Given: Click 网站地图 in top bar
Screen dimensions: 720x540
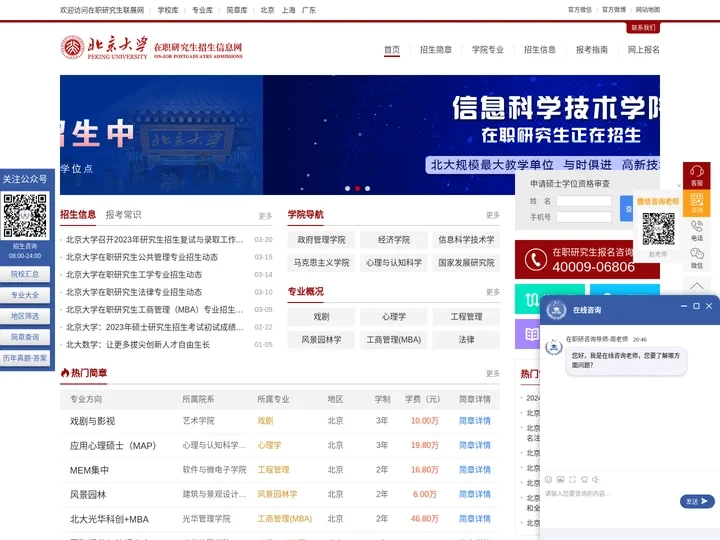Looking at the screenshot, I should (x=648, y=10).
